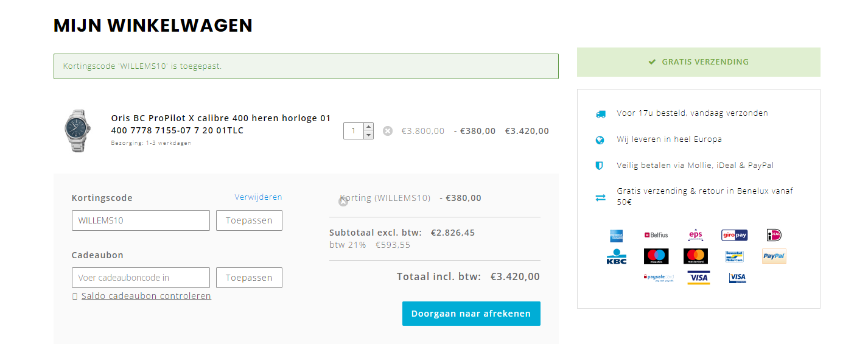The height and width of the screenshot is (355, 868).
Task: Click Verwijderen to remove the discount code
Action: [259, 197]
